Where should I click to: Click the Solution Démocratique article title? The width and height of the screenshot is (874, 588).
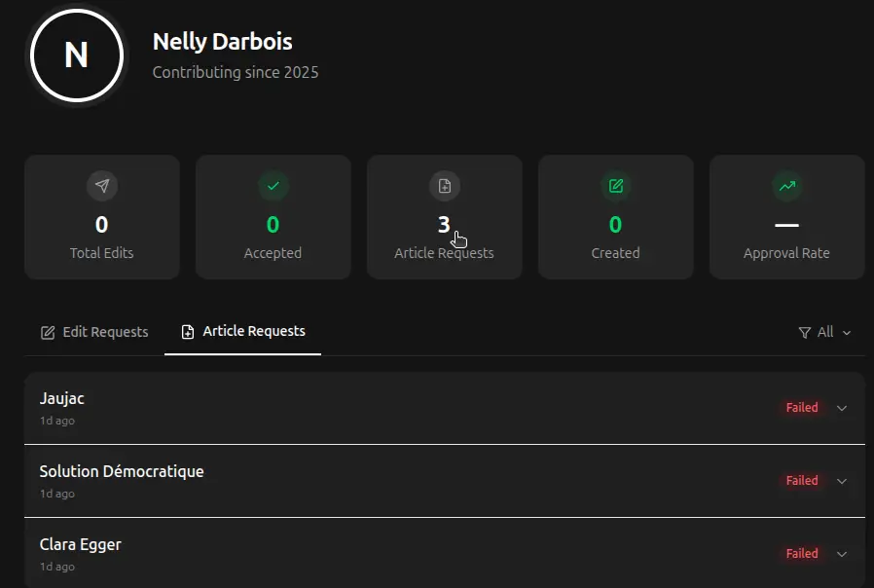click(x=122, y=471)
